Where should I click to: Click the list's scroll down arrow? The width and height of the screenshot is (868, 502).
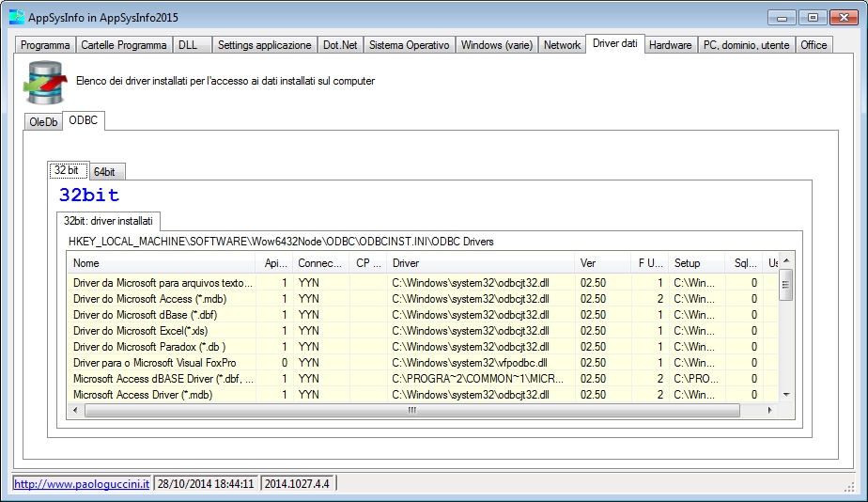(x=786, y=395)
